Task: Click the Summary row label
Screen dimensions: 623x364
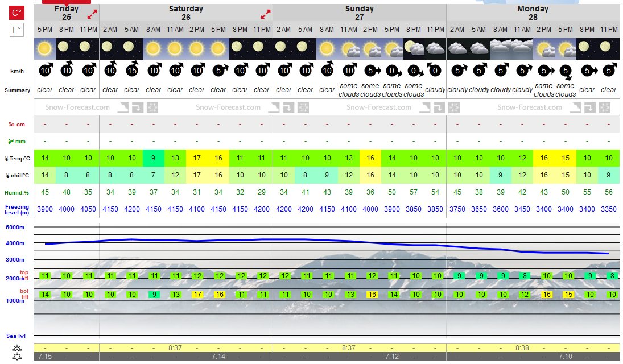Action: tap(17, 90)
